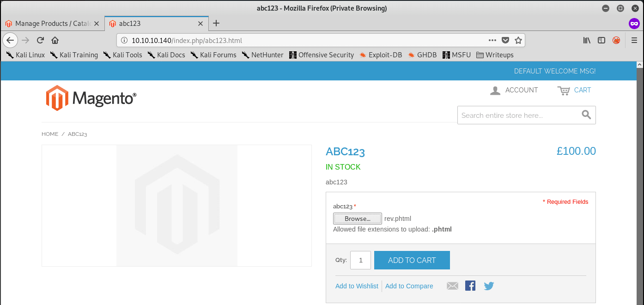Screen dimensions: 644x305
Task: Open MSFU bookmark
Action: pos(456,55)
